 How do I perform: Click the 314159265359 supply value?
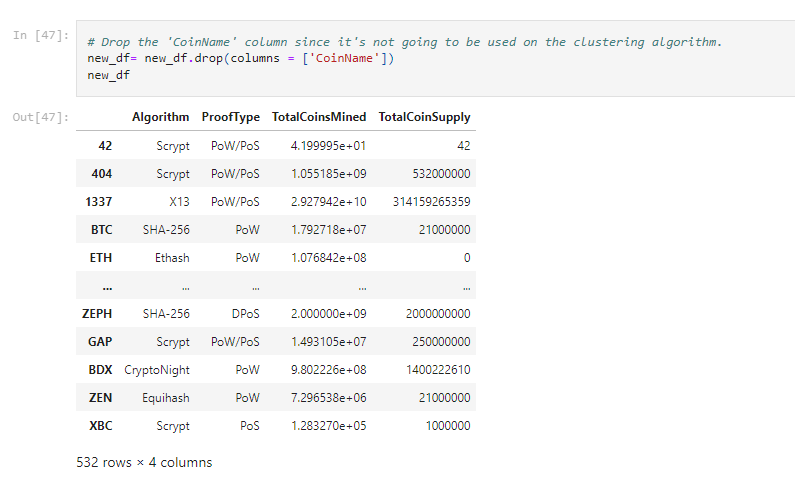click(x=431, y=202)
